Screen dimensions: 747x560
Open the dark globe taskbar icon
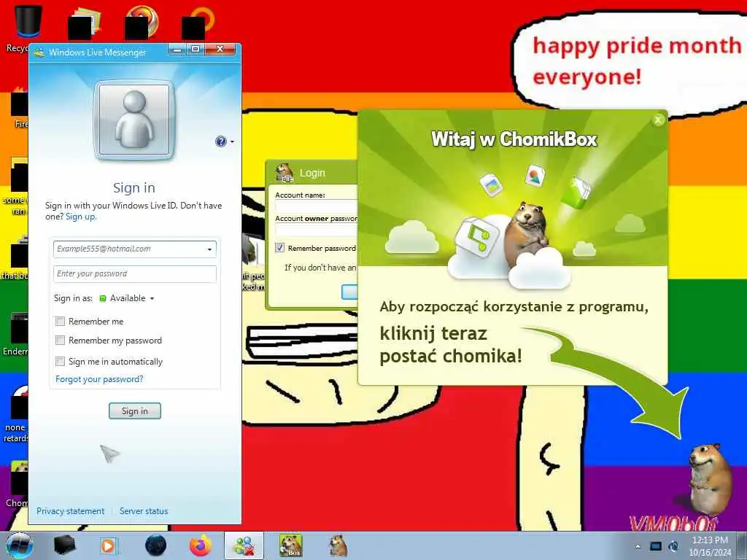pos(156,545)
